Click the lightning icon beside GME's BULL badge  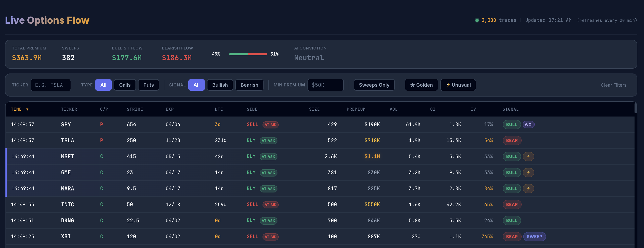click(x=529, y=172)
